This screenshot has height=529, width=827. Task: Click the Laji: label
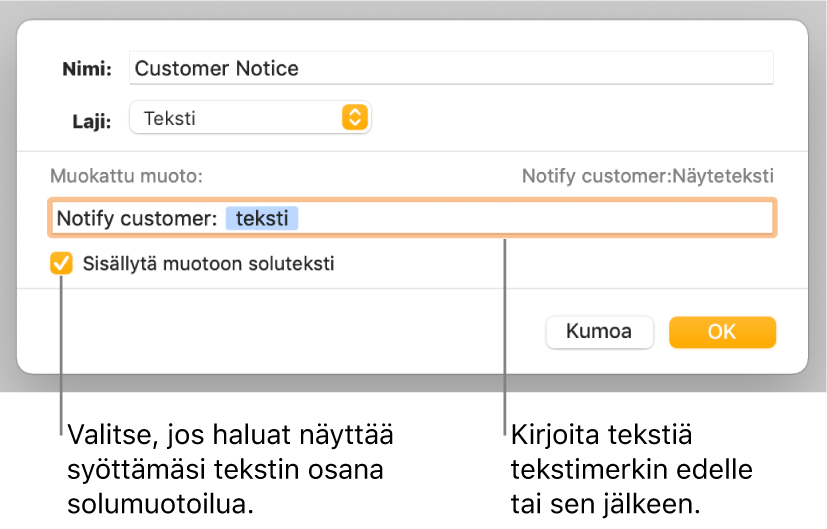(92, 121)
